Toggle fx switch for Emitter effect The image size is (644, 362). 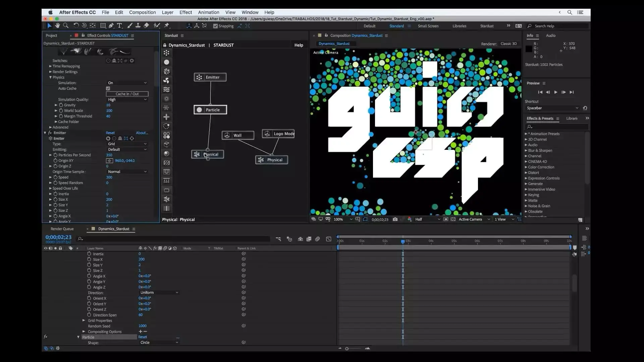point(50,133)
